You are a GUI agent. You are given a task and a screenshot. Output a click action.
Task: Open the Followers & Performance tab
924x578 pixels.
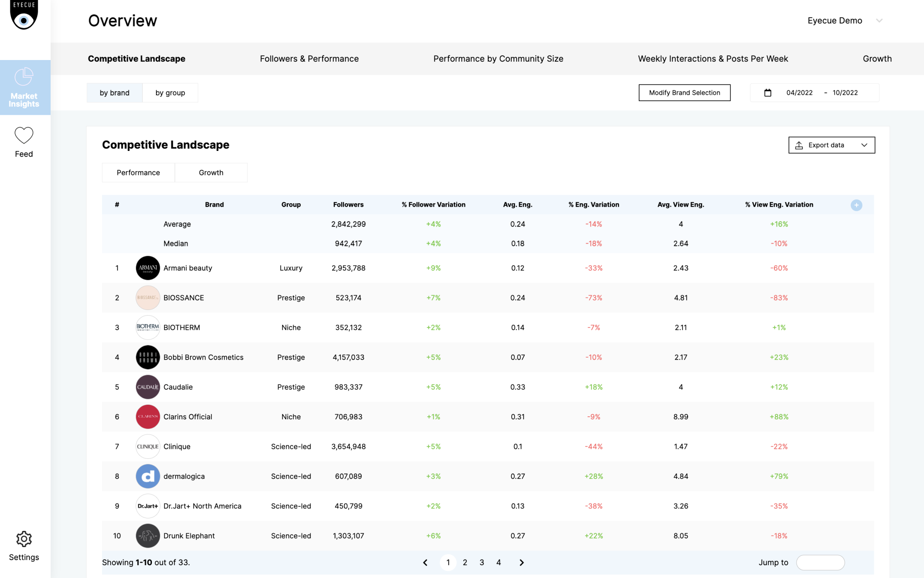(309, 59)
